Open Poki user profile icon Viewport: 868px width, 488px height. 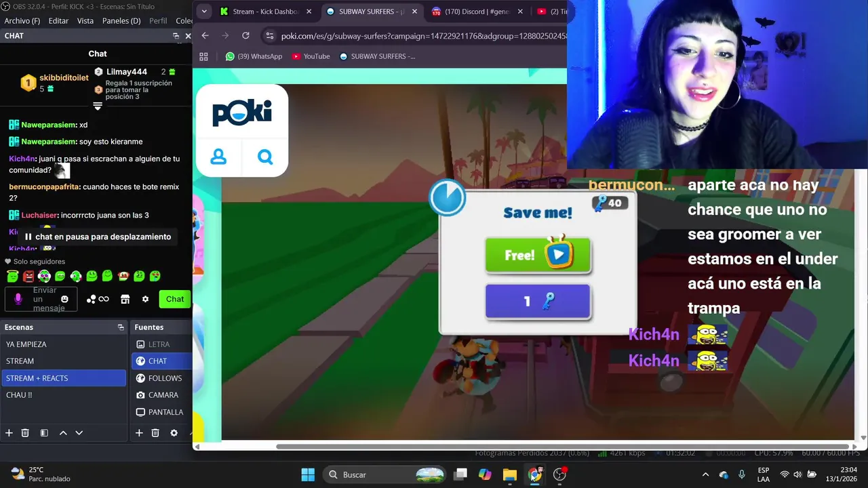click(218, 157)
